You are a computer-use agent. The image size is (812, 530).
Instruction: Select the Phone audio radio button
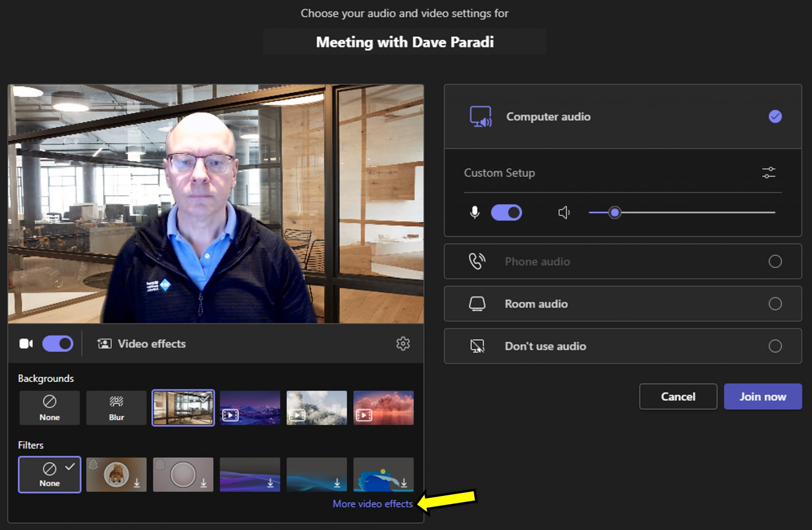point(775,261)
